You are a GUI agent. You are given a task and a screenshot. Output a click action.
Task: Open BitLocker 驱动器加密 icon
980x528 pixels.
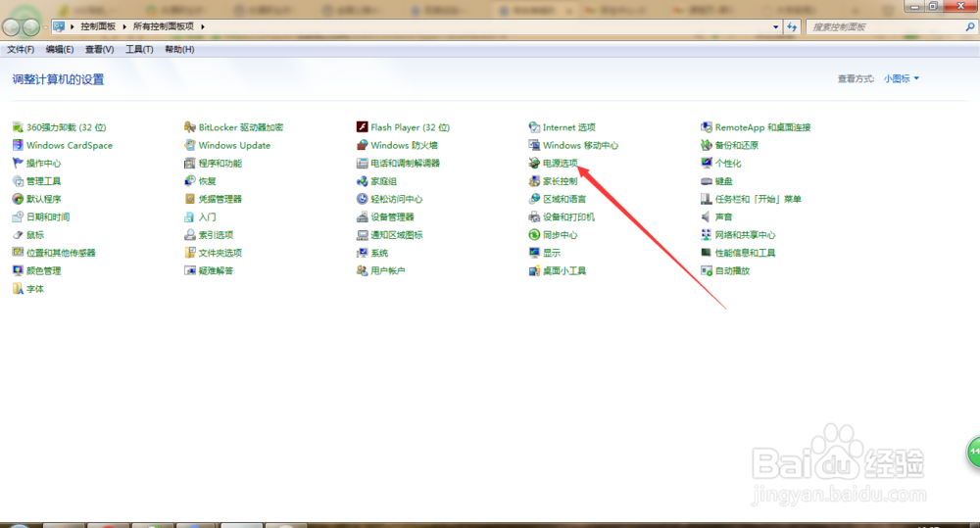click(190, 127)
